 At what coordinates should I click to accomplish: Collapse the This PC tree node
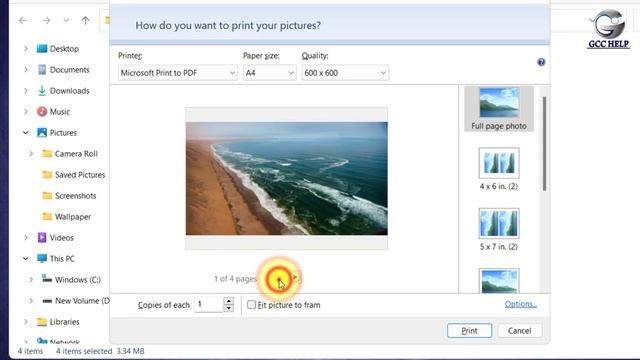pyautogui.click(x=26, y=258)
